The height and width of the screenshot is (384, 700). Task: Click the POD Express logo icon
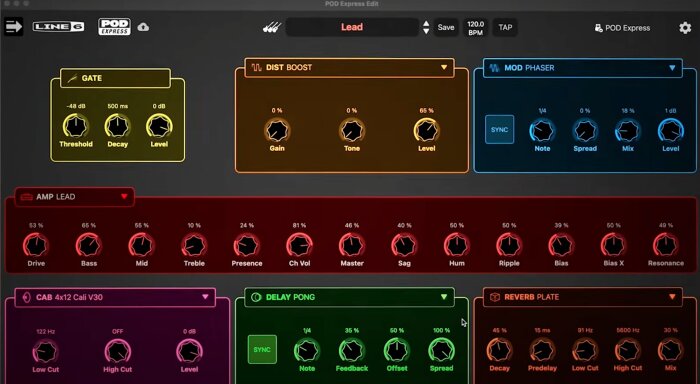point(114,27)
